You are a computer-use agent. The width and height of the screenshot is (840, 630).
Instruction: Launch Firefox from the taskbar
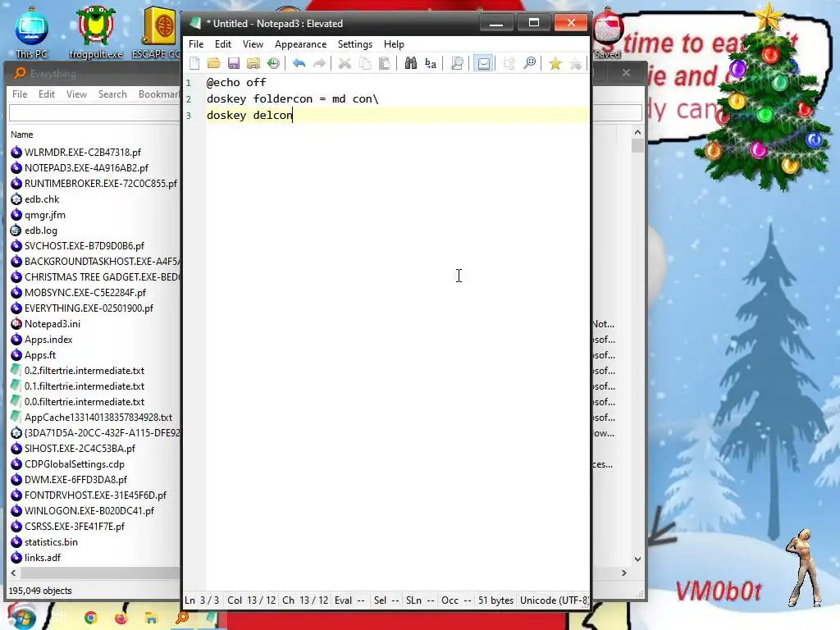(121, 618)
